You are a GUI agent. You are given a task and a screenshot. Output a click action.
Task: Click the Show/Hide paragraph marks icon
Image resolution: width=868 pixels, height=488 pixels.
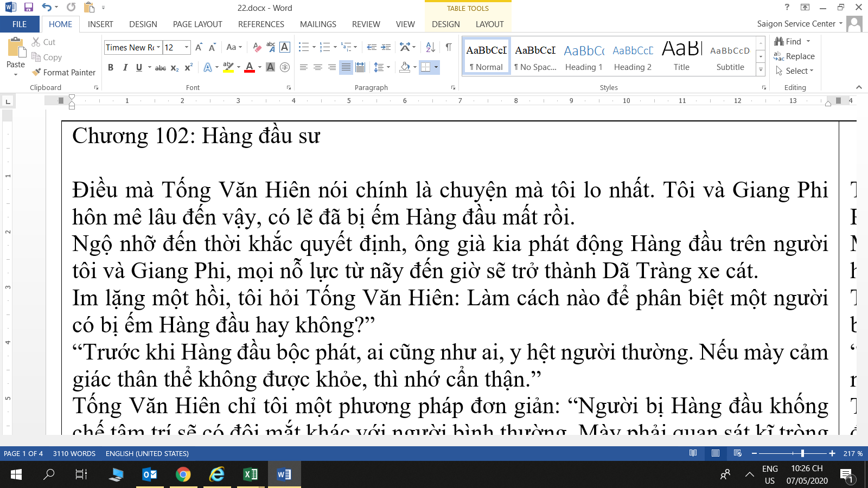click(x=449, y=47)
